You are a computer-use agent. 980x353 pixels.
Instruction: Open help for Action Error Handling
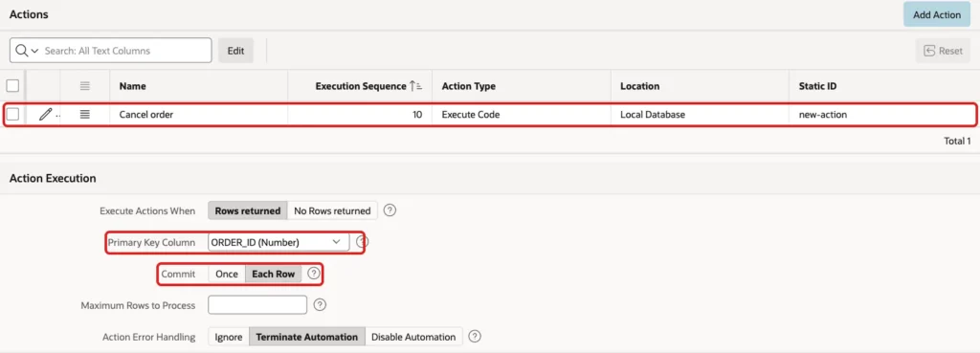[475, 336]
